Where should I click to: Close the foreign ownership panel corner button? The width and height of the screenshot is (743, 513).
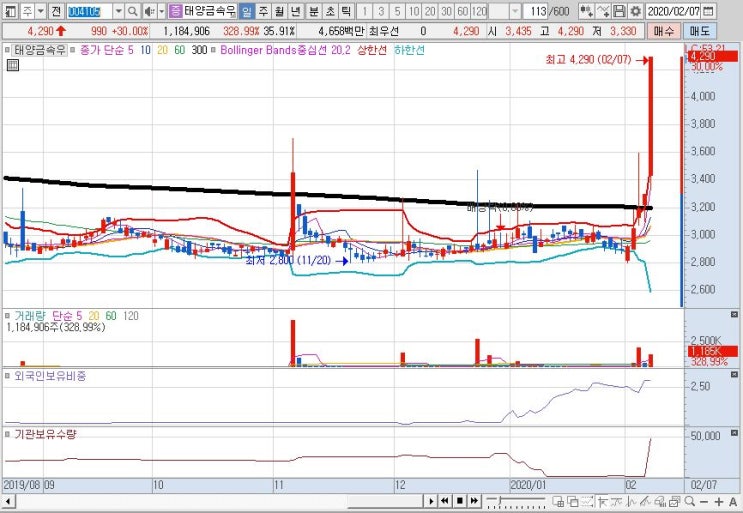click(x=734, y=375)
